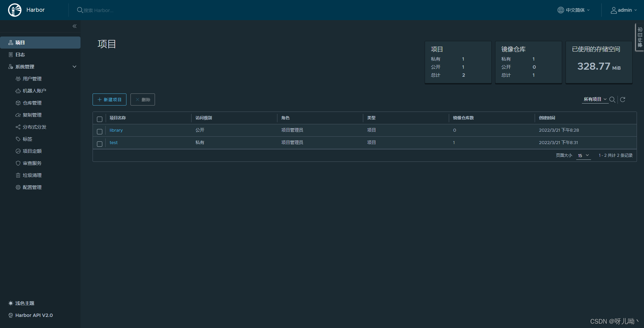Click the 项目 sidebar icon
This screenshot has height=328, width=644.
click(11, 43)
